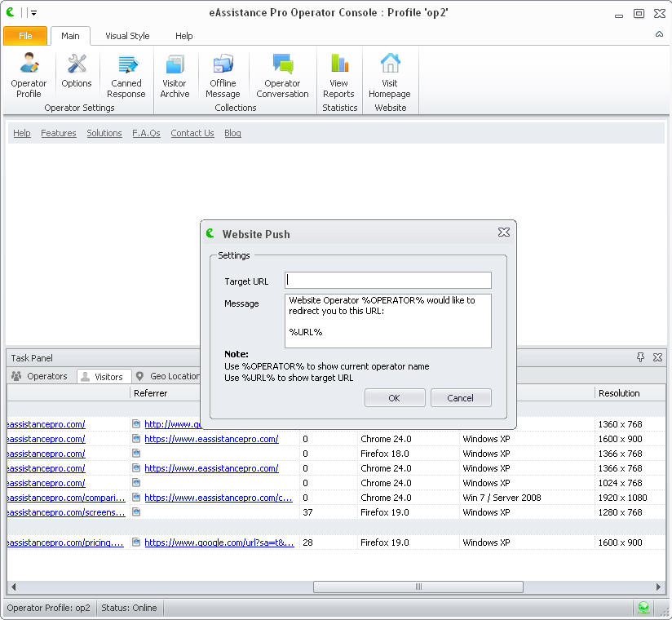Open the Help ribbon tab
Screen dimensions: 672x620
(183, 36)
